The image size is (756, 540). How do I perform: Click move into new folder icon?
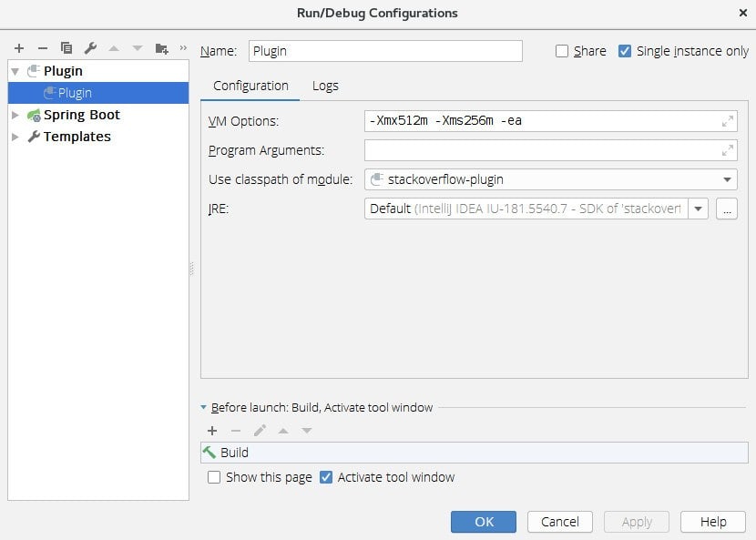(x=161, y=48)
